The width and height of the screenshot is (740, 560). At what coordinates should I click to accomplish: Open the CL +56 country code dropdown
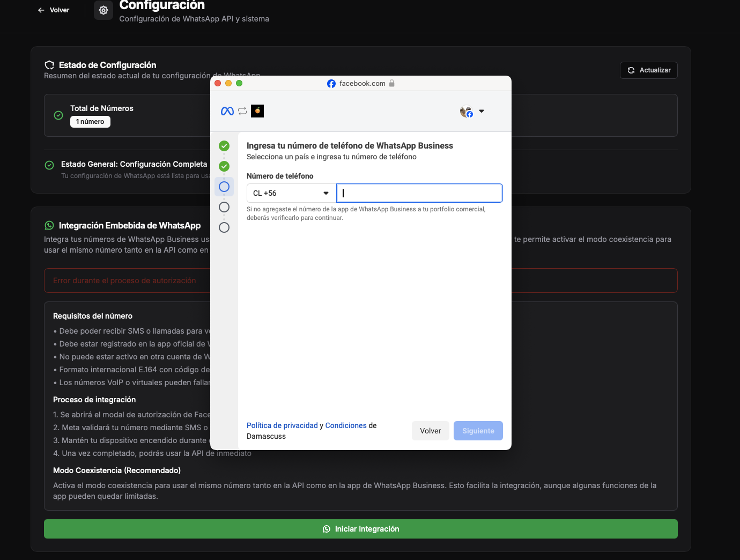pyautogui.click(x=290, y=193)
